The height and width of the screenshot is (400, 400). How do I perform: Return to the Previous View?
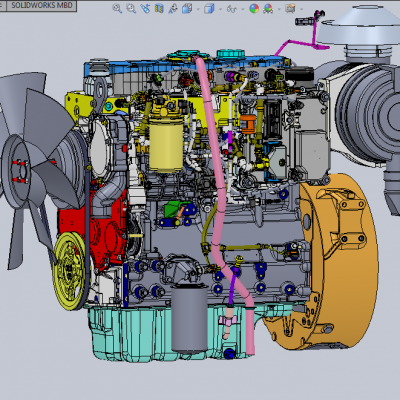tap(145, 8)
